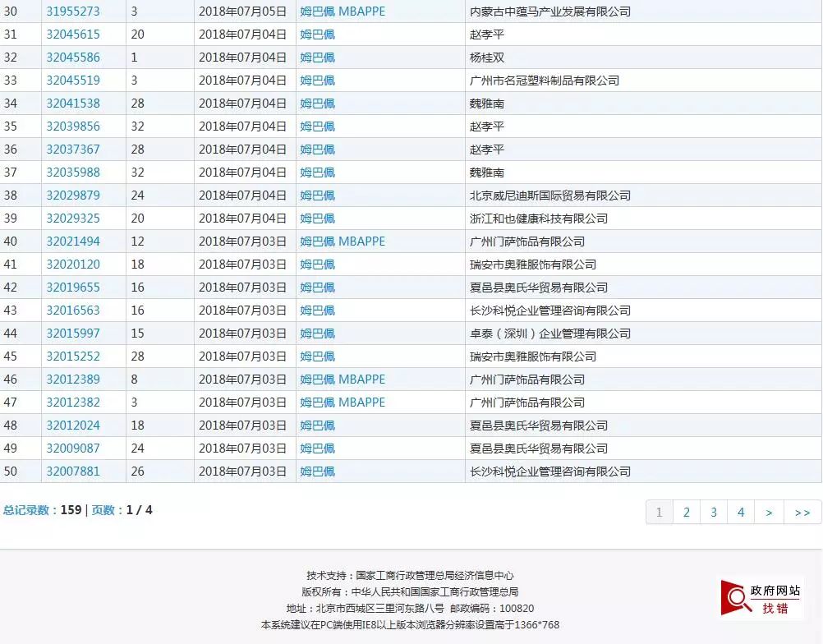The width and height of the screenshot is (823, 644).
Task: Open application number 32015252
Action: click(x=73, y=356)
